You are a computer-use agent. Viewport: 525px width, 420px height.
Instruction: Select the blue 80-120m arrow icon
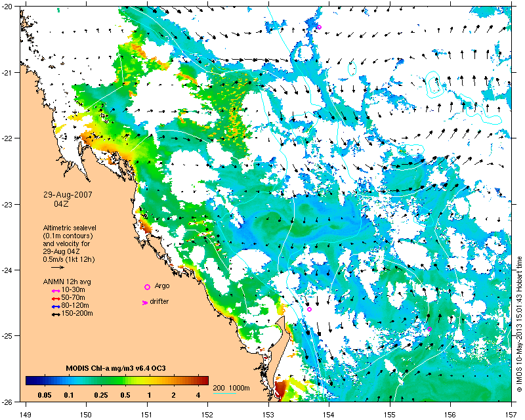[x=56, y=306]
